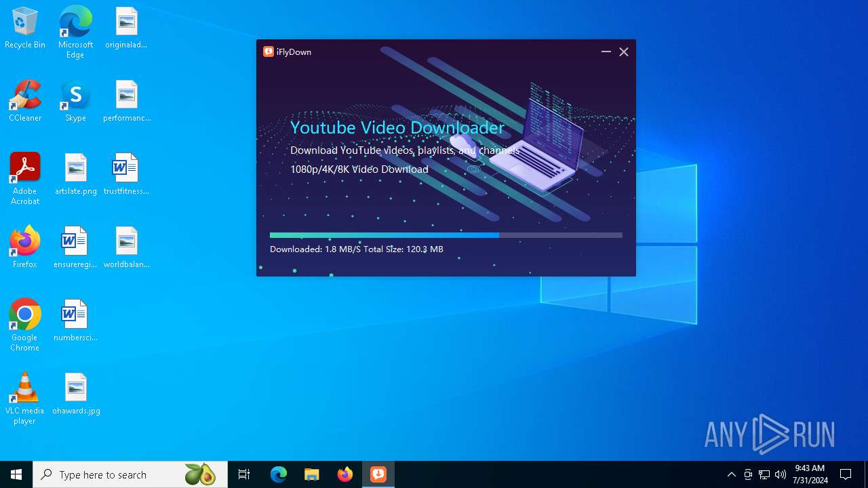The image size is (868, 488).
Task: Open VLC media player shortcut
Action: [x=25, y=399]
